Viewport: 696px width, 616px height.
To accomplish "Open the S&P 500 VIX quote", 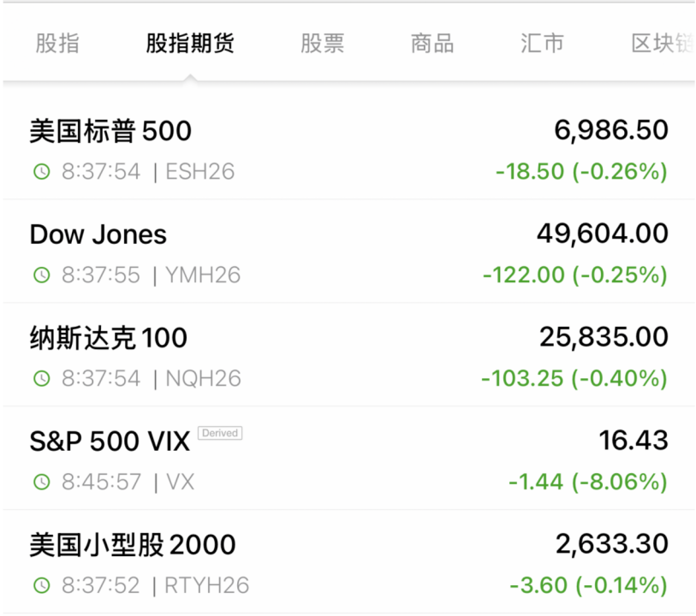I will 109,441.
